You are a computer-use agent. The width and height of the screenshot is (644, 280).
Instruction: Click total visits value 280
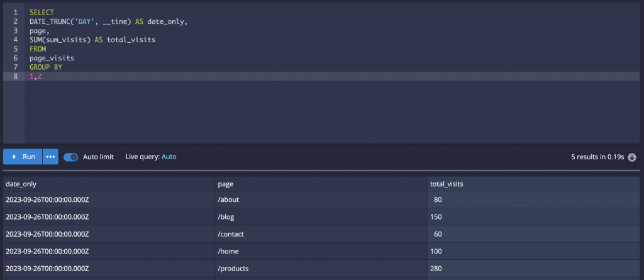point(436,268)
